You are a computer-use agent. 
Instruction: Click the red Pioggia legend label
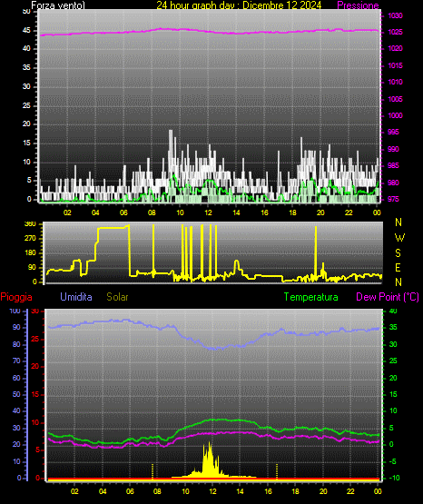[x=16, y=297]
